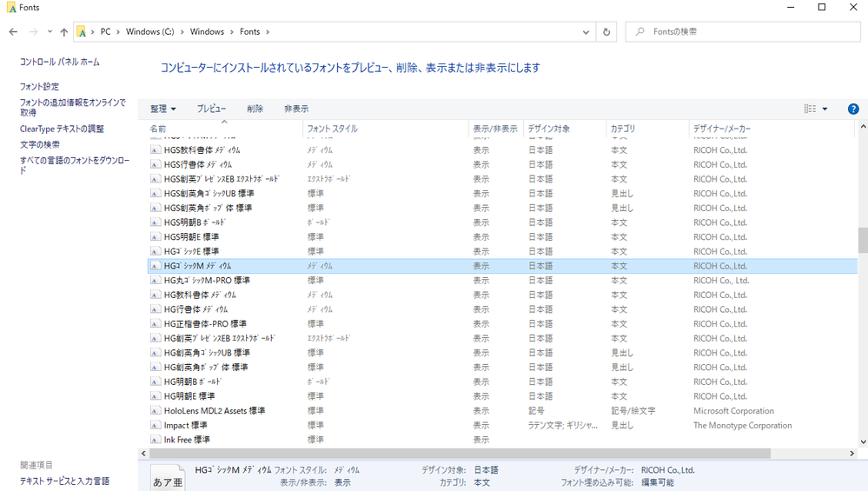Click the scroll down arrow of list
This screenshot has height=491, width=868.
tap(863, 441)
